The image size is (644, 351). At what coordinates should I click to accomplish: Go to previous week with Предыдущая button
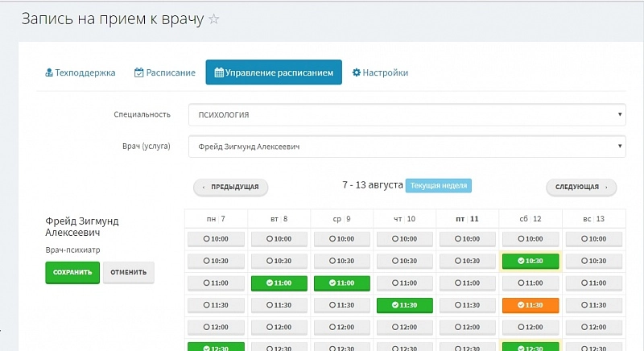click(230, 187)
